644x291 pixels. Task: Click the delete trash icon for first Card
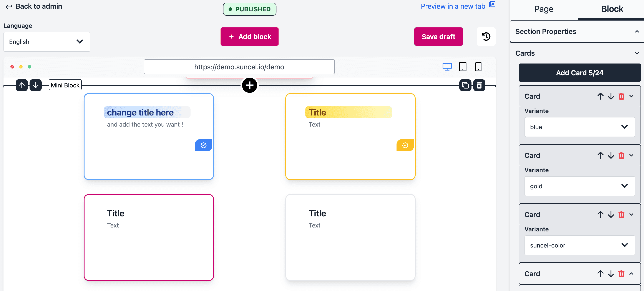(x=621, y=96)
